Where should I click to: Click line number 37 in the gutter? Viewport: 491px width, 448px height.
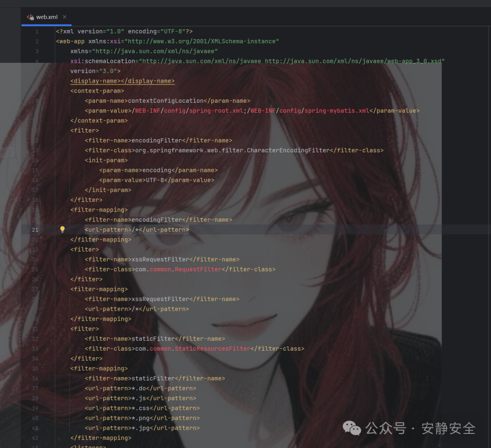pos(35,388)
